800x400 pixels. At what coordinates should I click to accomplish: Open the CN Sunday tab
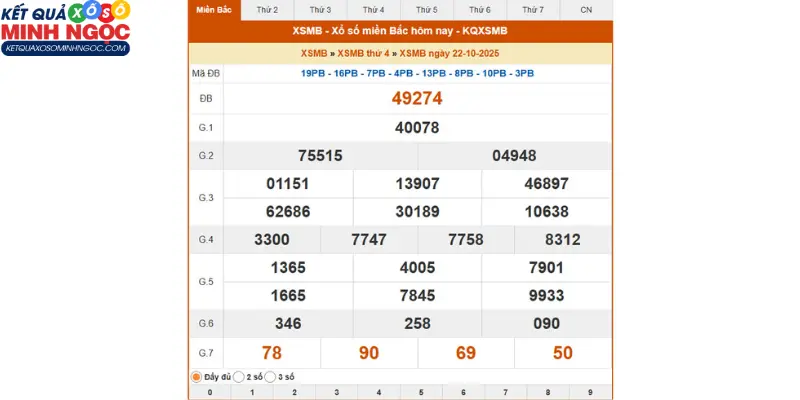pyautogui.click(x=586, y=10)
